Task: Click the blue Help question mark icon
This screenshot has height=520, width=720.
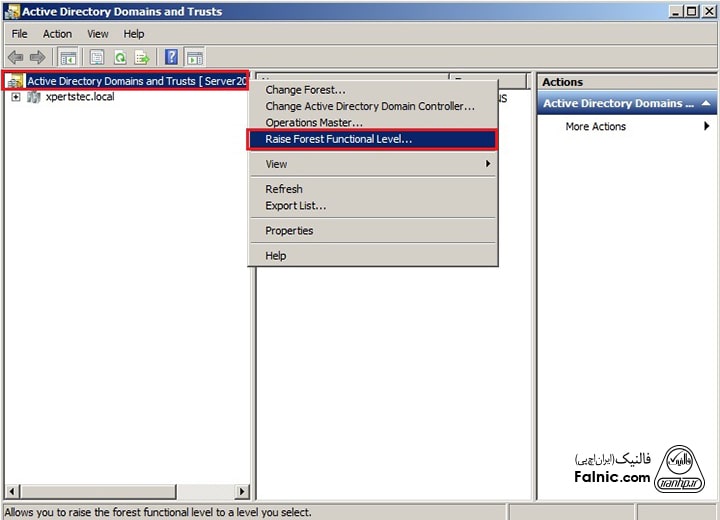Action: tap(172, 57)
